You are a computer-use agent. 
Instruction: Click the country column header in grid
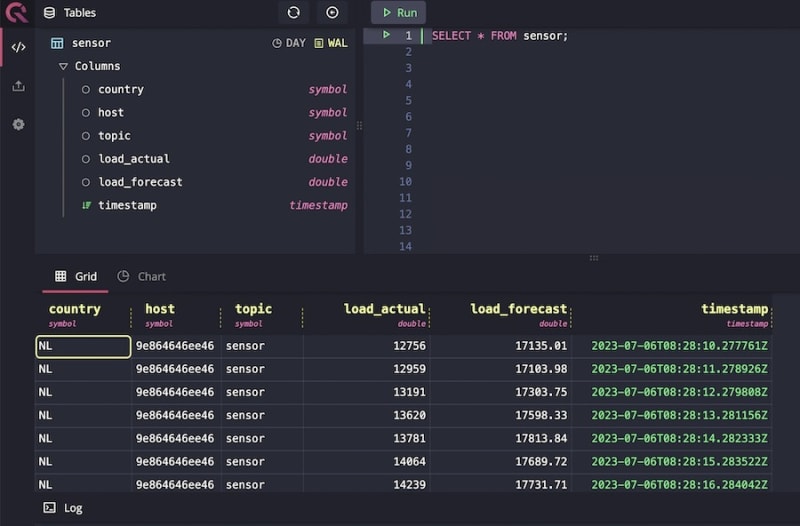(x=74, y=309)
